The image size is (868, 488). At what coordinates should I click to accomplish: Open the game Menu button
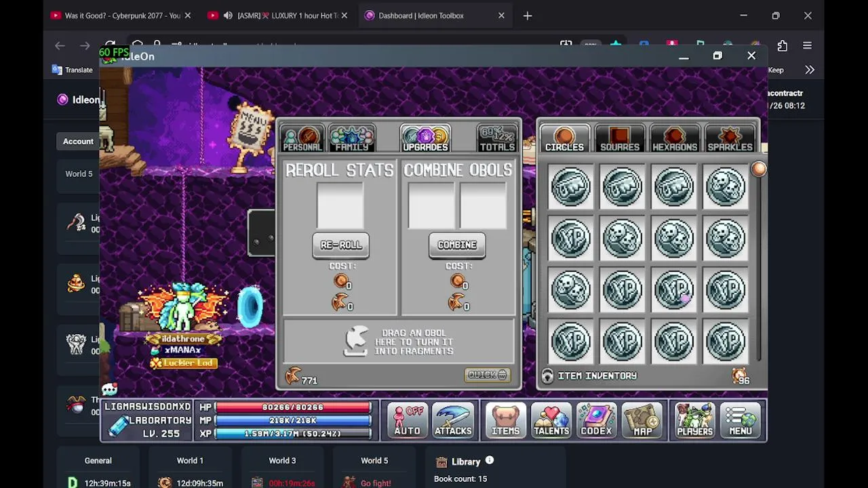(741, 420)
